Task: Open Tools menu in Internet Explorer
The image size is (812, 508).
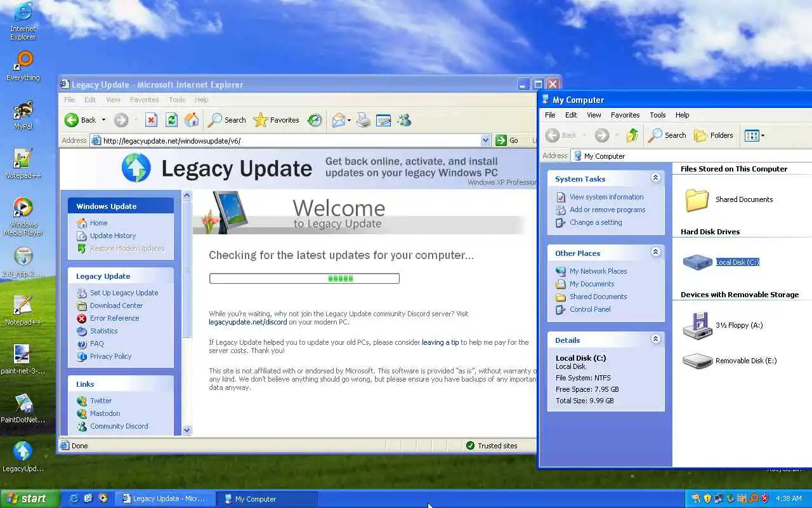Action: (177, 100)
